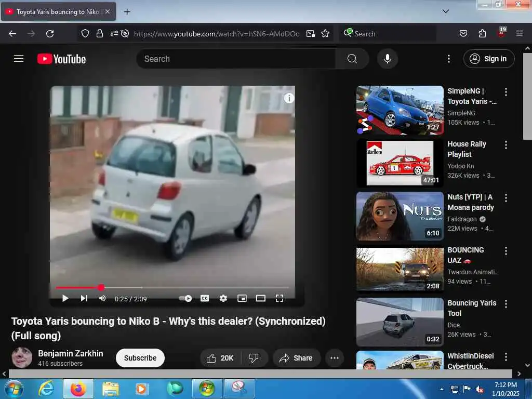Open Windows Start menu
Image resolution: width=532 pixels, height=399 pixels.
pyautogui.click(x=14, y=389)
